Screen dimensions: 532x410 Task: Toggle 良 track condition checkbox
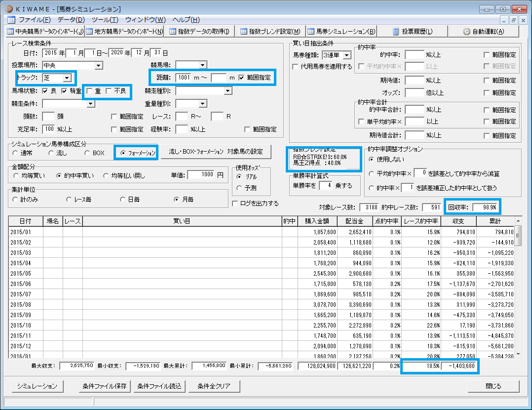[x=45, y=91]
